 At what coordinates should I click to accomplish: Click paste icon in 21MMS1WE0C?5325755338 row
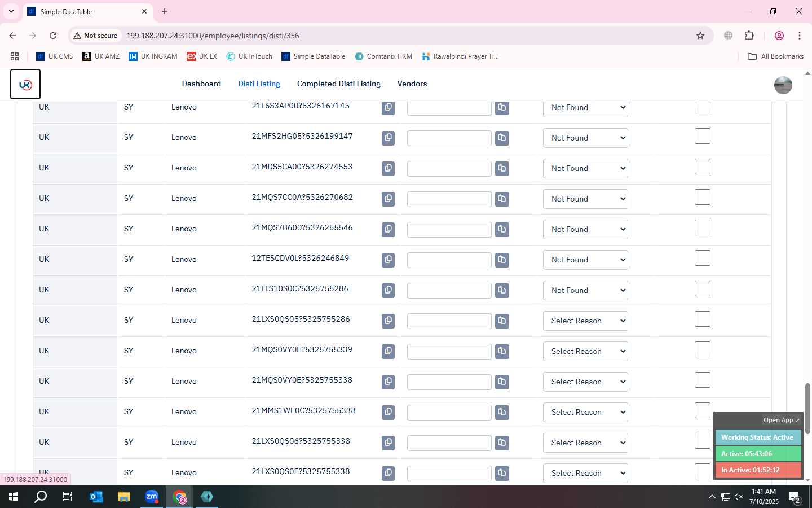[502, 412]
